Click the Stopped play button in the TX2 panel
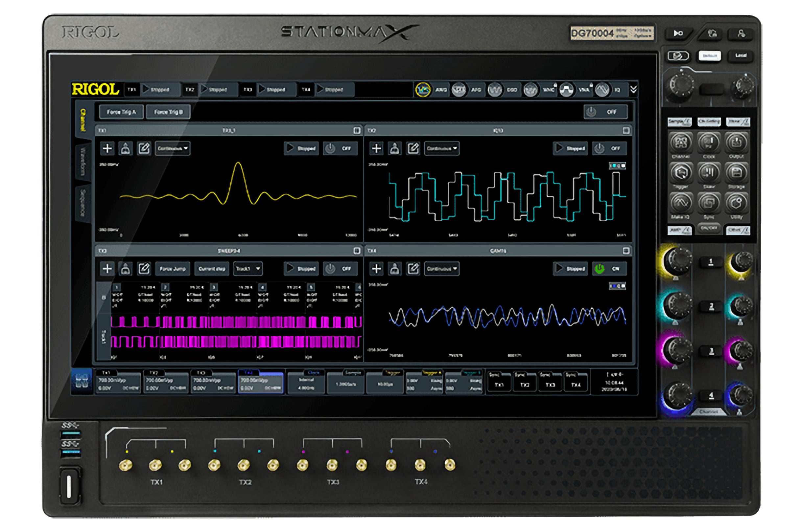 (570, 148)
